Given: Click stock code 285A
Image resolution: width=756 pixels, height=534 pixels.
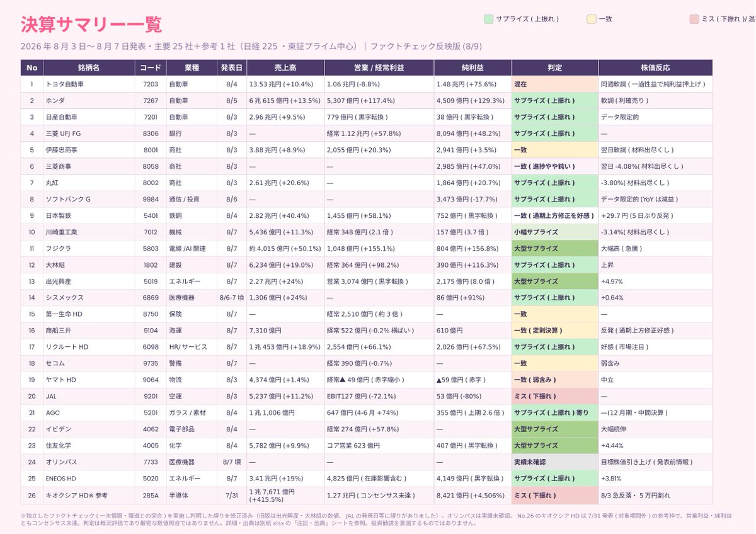Looking at the screenshot, I should tap(150, 495).
